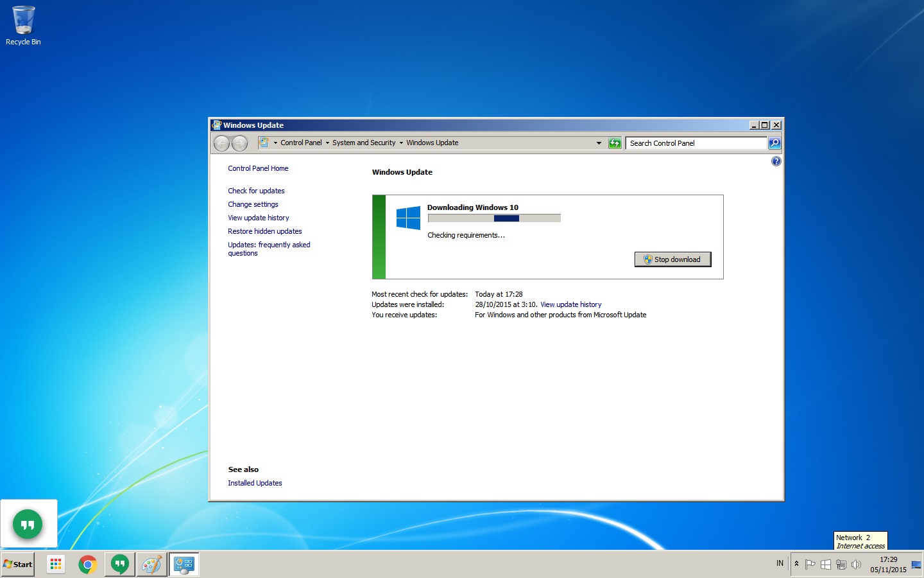The width and height of the screenshot is (924, 578).
Task: Click the 28/10/2015 at 3:10 text
Action: coord(506,304)
